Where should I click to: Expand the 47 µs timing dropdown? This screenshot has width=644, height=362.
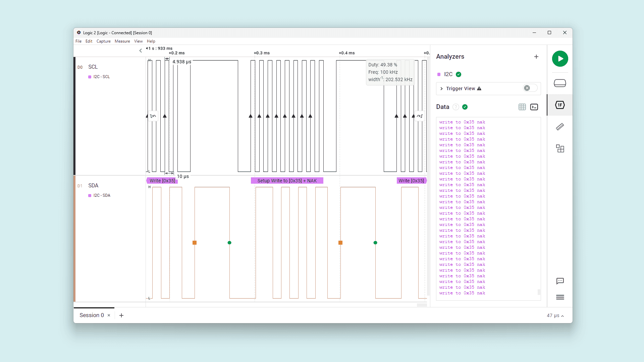[555, 316]
